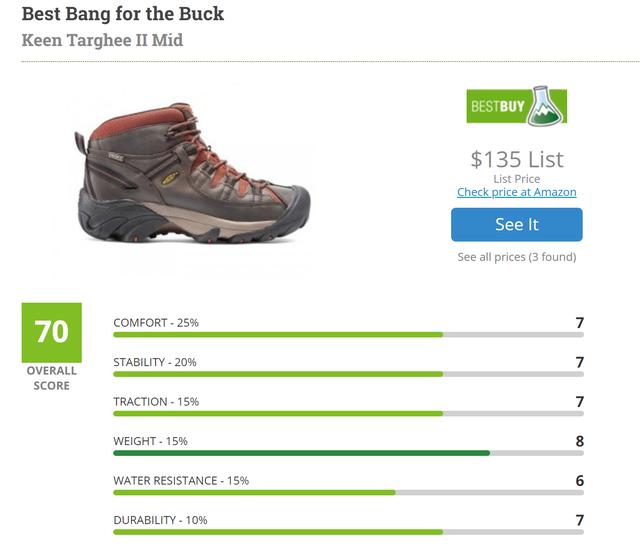Click the Traction rating bar
The height and width of the screenshot is (556, 640).
(x=348, y=413)
